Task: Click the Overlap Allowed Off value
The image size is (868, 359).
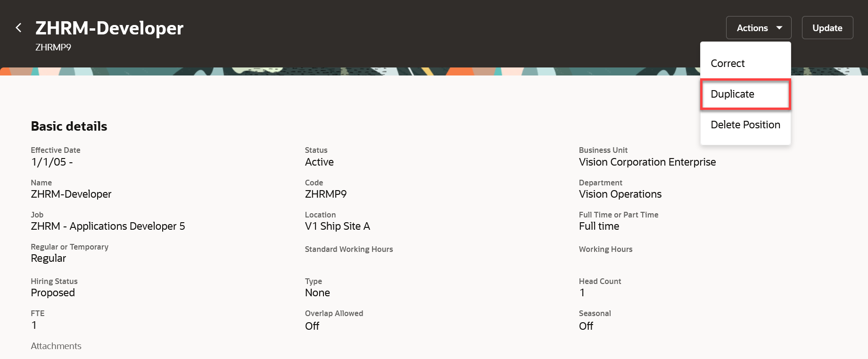Action: (x=312, y=326)
